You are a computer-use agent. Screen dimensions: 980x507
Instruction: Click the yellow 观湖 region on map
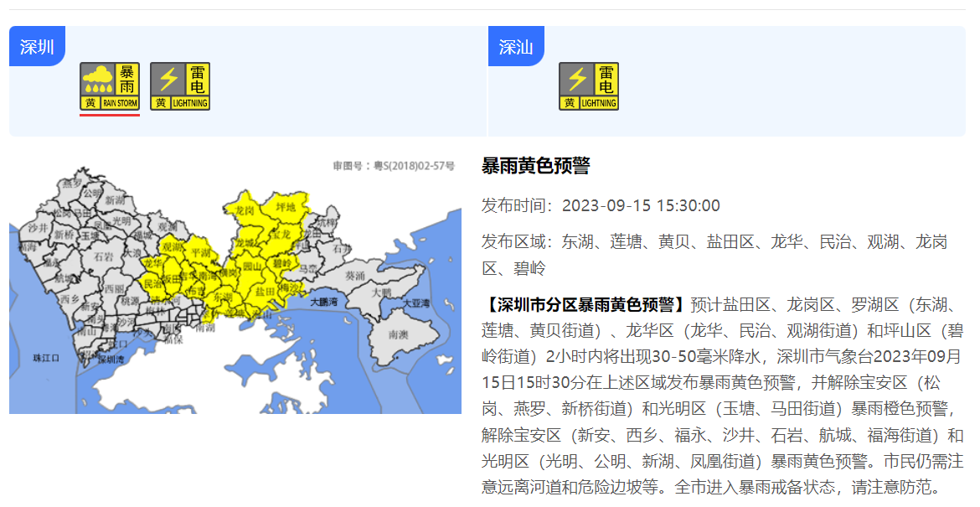click(x=172, y=248)
